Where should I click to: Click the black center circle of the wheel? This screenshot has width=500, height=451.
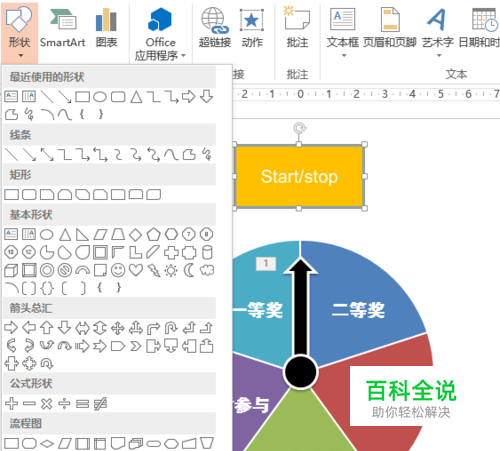[300, 372]
